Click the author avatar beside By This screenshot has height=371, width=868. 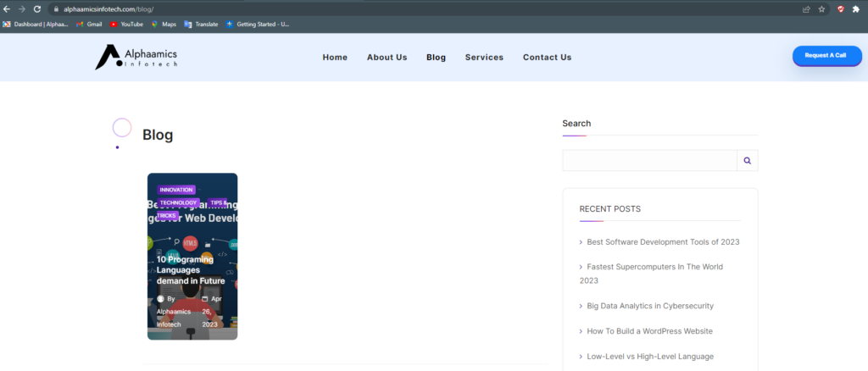pyautogui.click(x=160, y=298)
